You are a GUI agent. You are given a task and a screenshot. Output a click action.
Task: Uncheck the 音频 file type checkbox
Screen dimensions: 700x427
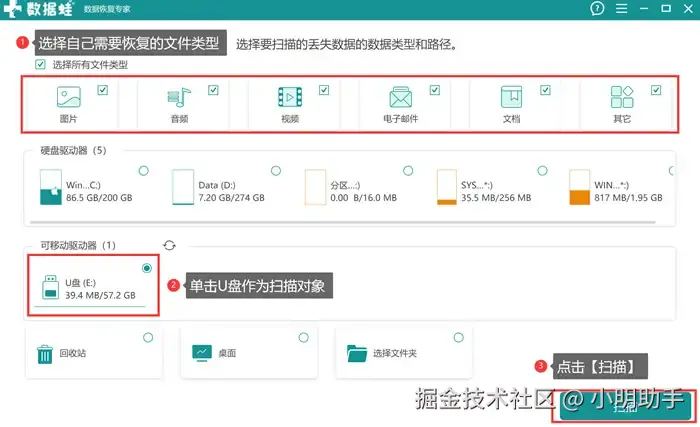(x=213, y=90)
